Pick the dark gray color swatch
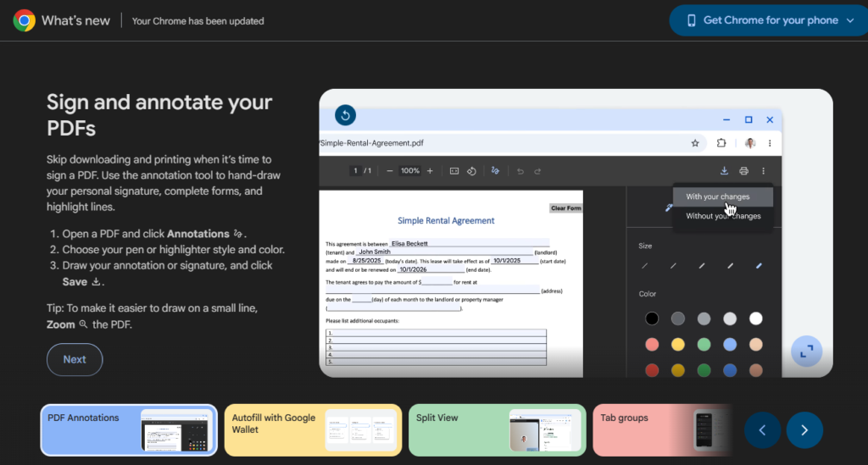 coord(677,318)
